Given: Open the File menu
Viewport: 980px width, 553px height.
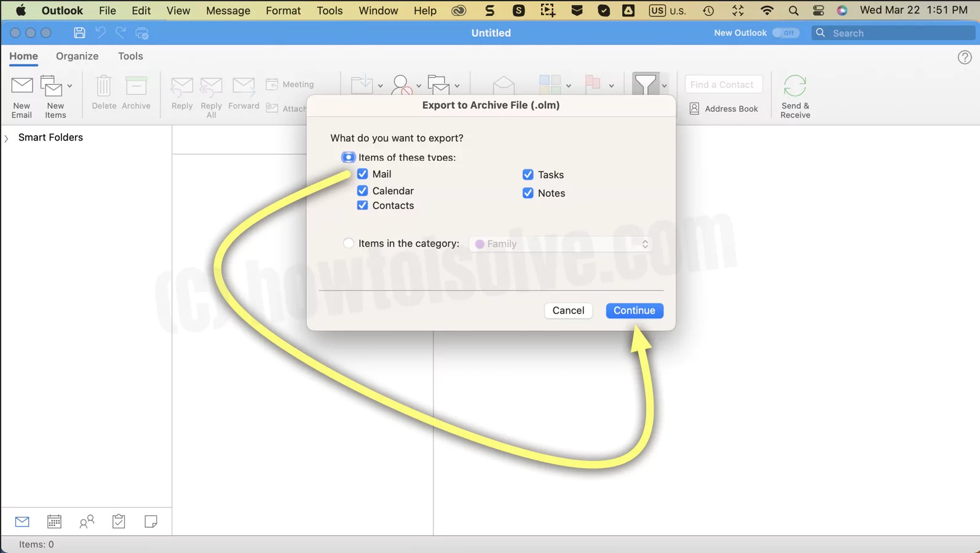Looking at the screenshot, I should click(x=108, y=10).
